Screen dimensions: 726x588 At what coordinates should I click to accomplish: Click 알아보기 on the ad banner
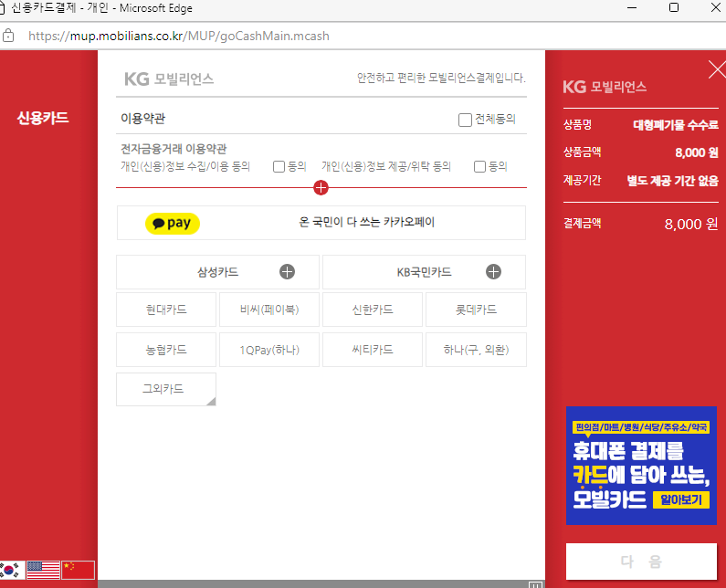coord(681,500)
